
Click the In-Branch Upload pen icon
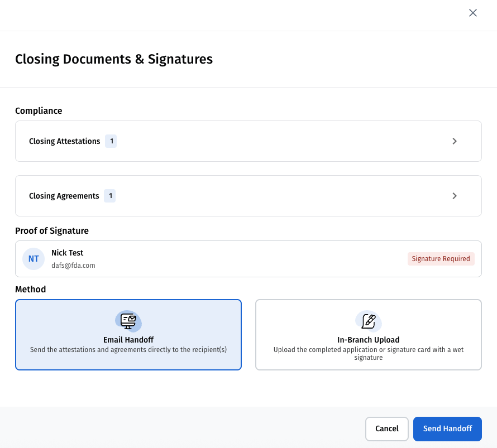pyautogui.click(x=369, y=321)
